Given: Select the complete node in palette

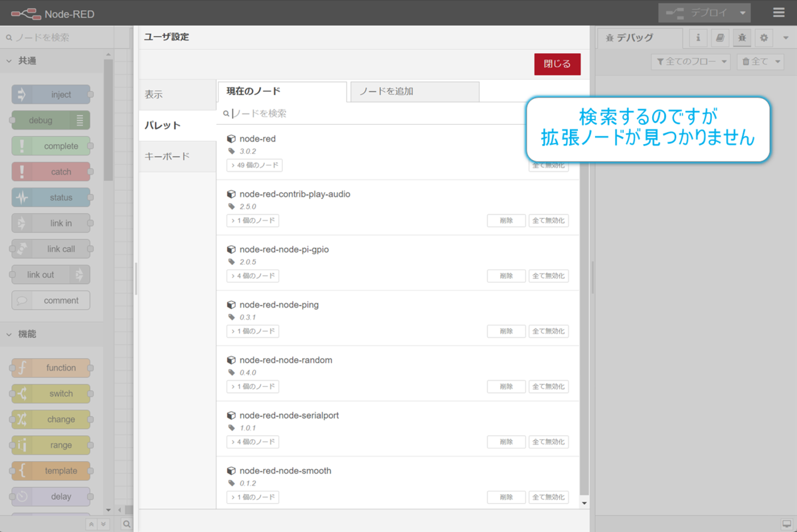Looking at the screenshot, I should [51, 146].
